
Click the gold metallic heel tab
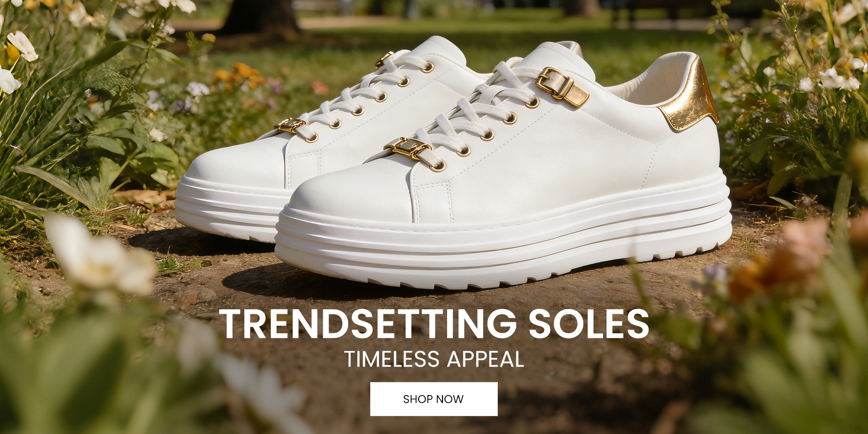pyautogui.click(x=689, y=97)
